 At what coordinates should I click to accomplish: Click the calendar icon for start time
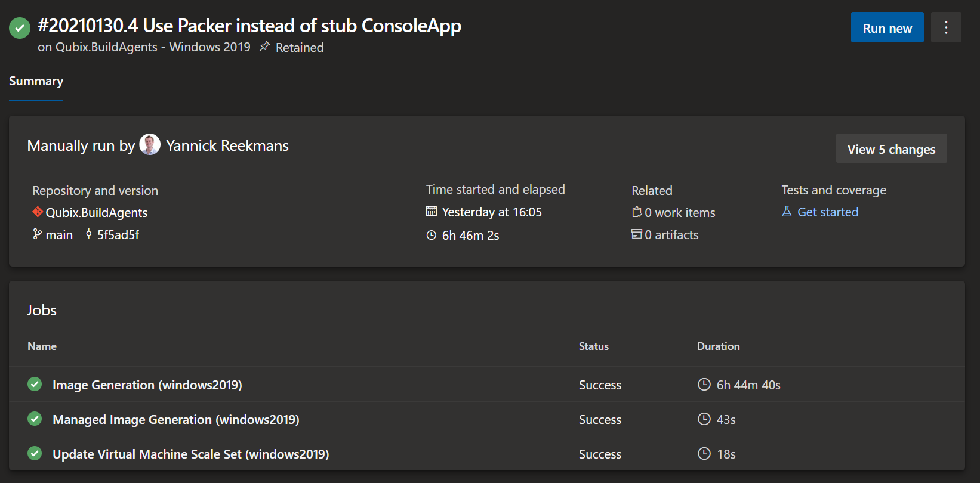point(432,212)
